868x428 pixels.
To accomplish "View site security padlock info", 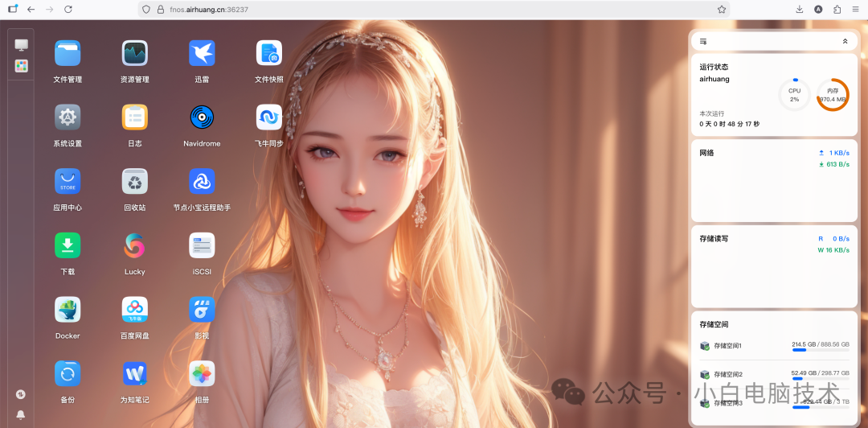I will coord(161,10).
